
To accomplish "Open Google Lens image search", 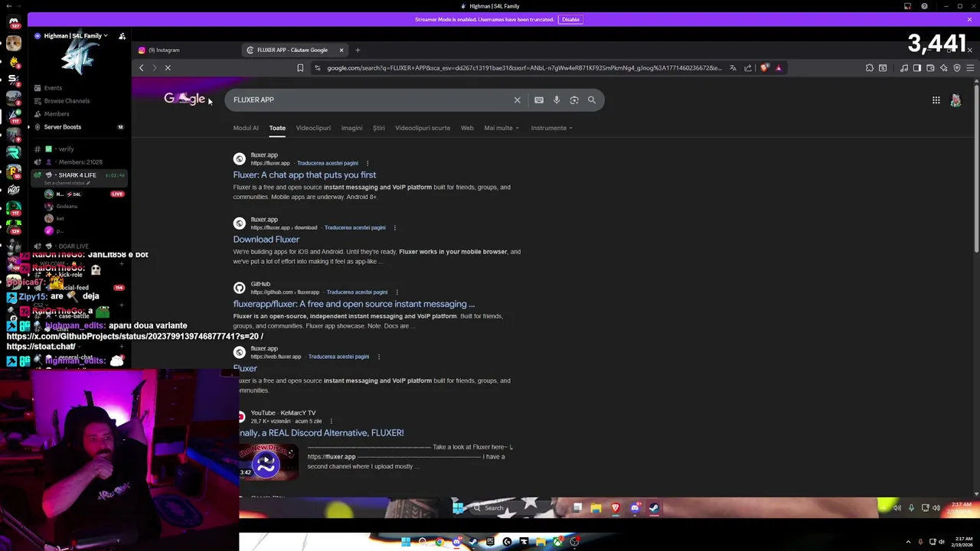I will pyautogui.click(x=574, y=99).
